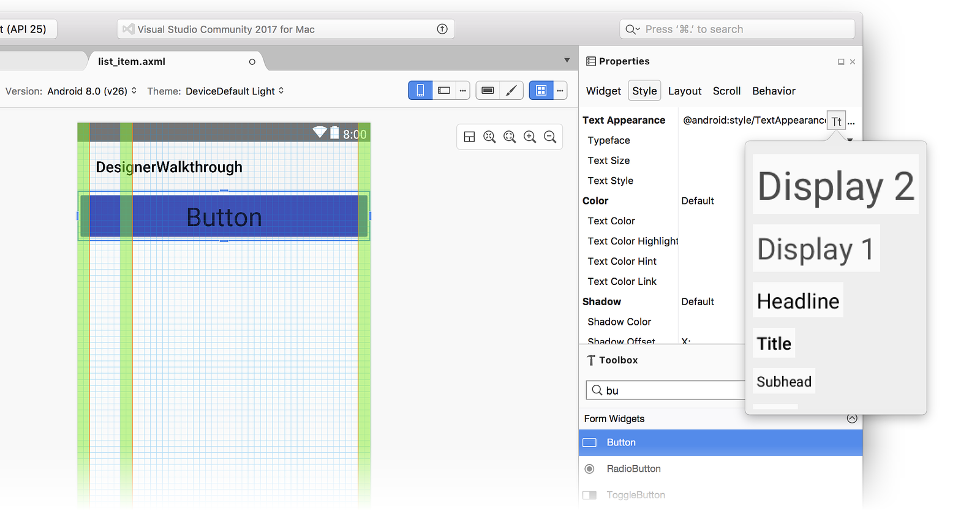
Task: Click search icon in global search bar
Action: [x=632, y=29]
